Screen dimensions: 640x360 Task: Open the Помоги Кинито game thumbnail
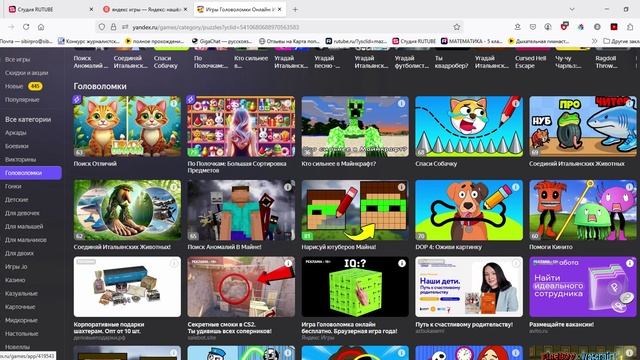(582, 210)
